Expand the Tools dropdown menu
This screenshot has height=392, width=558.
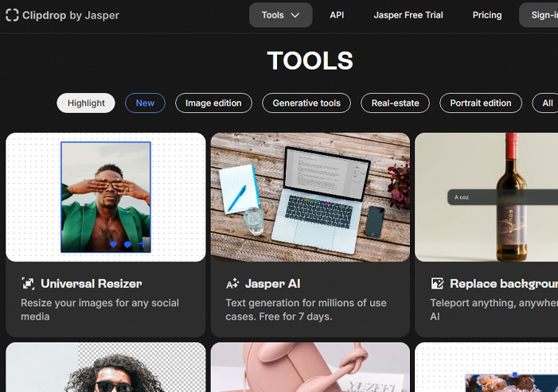tap(280, 15)
